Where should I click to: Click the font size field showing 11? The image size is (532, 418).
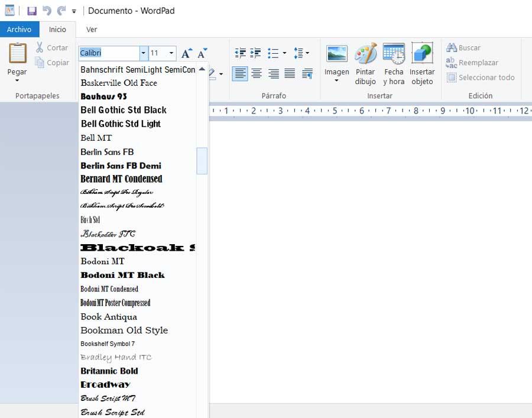click(x=158, y=53)
